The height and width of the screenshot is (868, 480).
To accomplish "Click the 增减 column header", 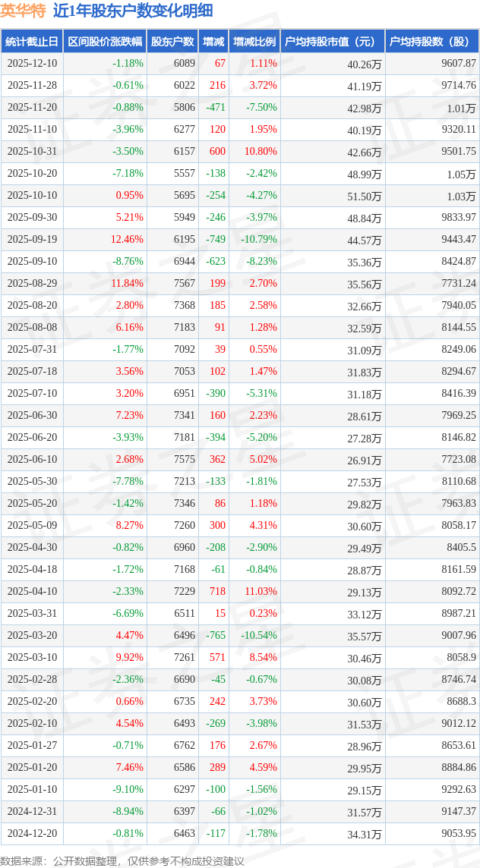I will click(213, 42).
